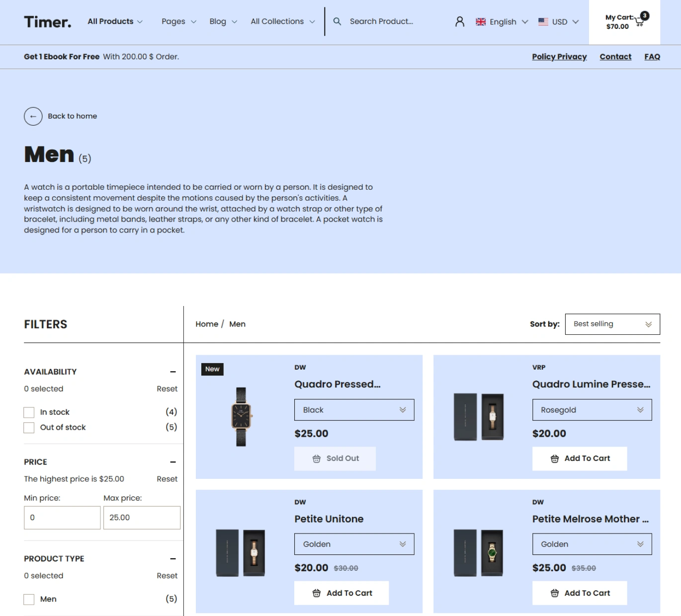Click the user account icon
The height and width of the screenshot is (616, 681).
460,22
